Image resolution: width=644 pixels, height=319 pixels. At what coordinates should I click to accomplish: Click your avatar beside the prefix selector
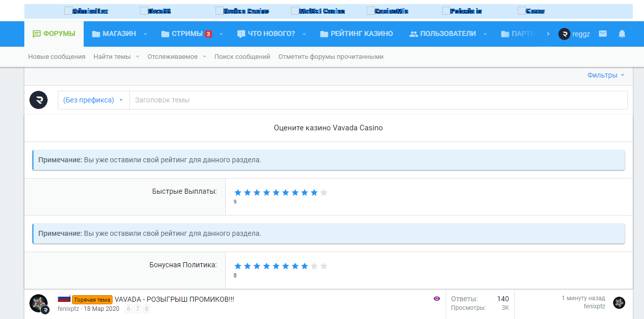pos(39,100)
